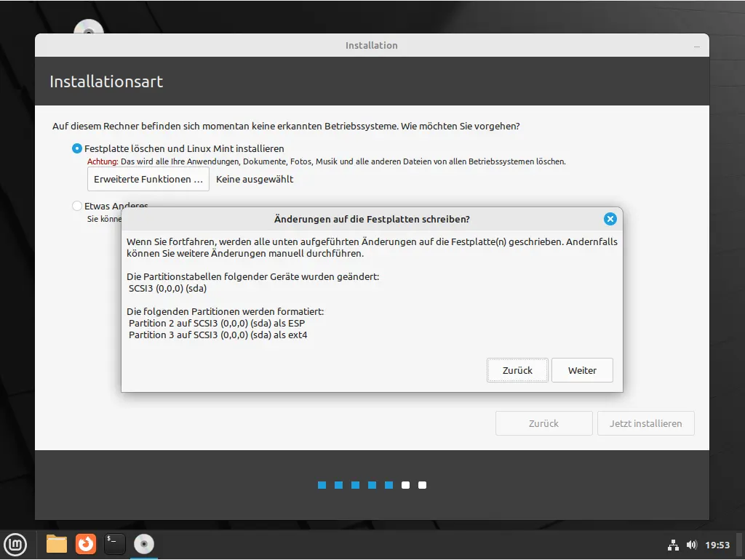Screen dimensions: 745x560
Task: Minimize the Installation window
Action: (697, 46)
